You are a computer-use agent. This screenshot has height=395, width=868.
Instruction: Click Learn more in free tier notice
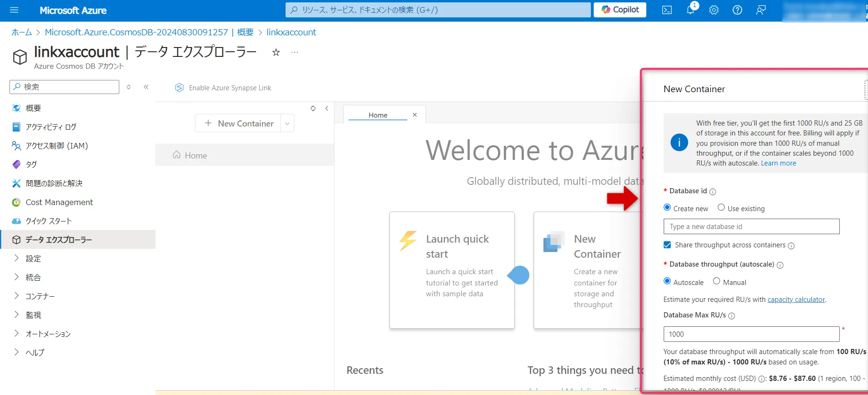[x=778, y=163]
